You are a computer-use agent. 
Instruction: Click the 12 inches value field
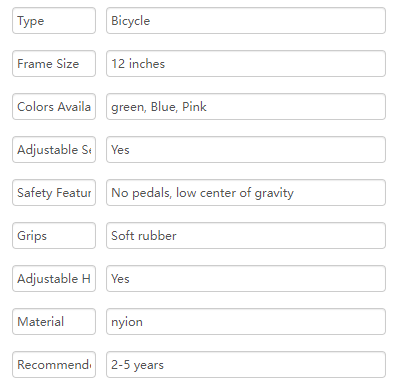pos(246,64)
